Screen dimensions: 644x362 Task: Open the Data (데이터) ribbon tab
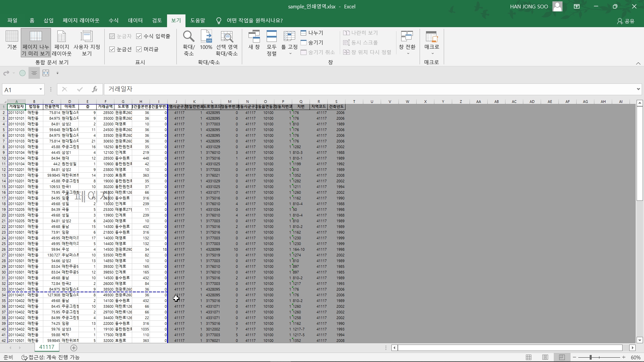[135, 20]
